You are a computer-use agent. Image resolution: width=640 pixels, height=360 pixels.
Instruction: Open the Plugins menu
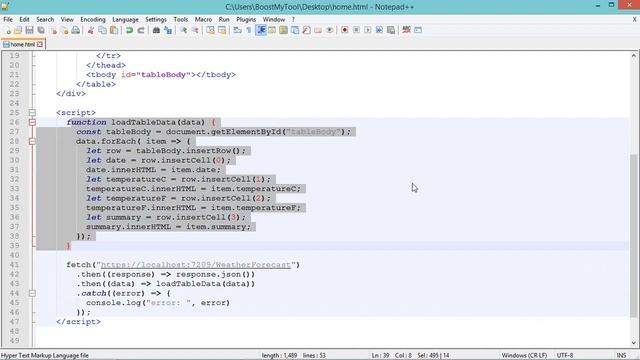246,19
